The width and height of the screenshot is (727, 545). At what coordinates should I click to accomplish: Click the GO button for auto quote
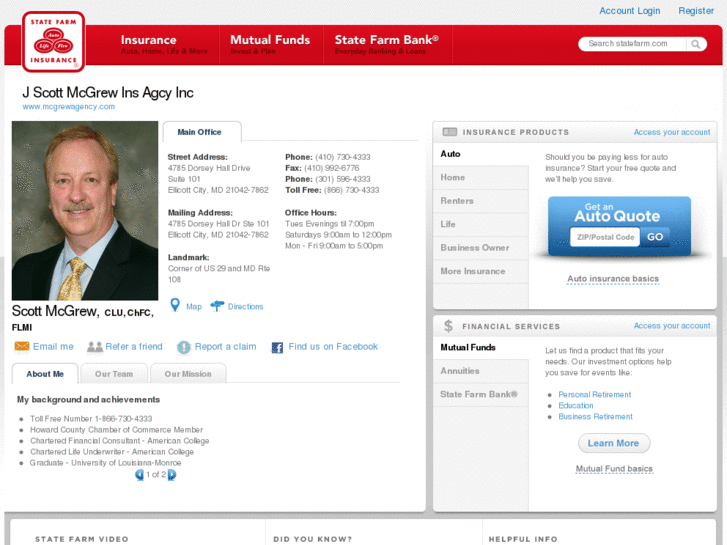point(655,237)
